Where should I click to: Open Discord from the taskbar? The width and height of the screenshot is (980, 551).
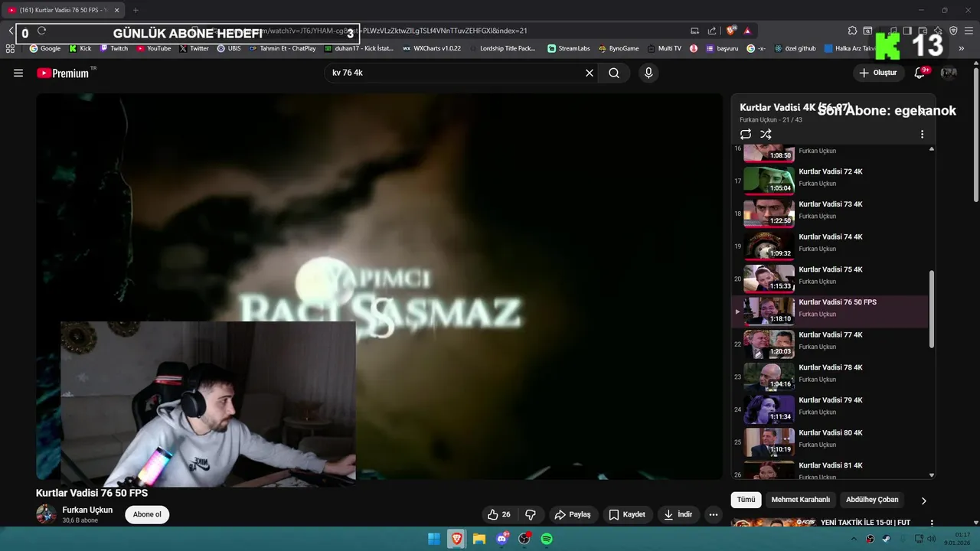[501, 539]
